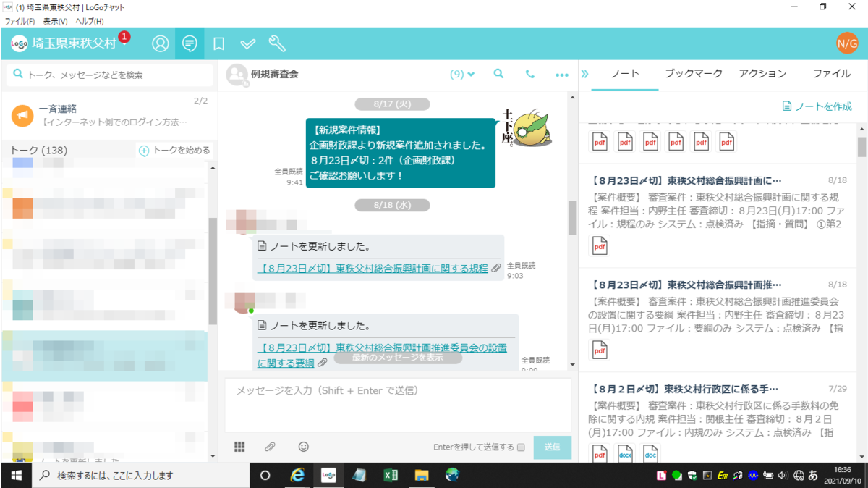868x488 pixels.
Task: Click the 土下座 character stamp image
Action: pyautogui.click(x=527, y=127)
